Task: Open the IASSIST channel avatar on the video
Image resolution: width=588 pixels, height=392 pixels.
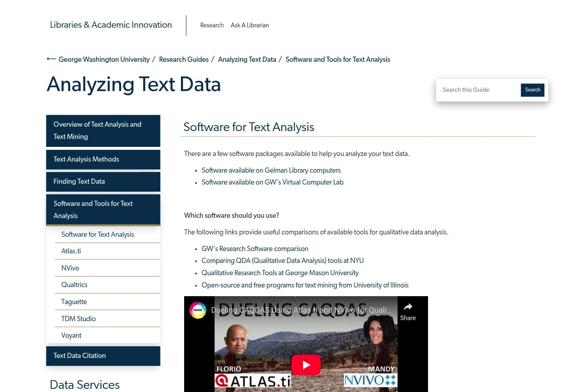Action: 198,310
